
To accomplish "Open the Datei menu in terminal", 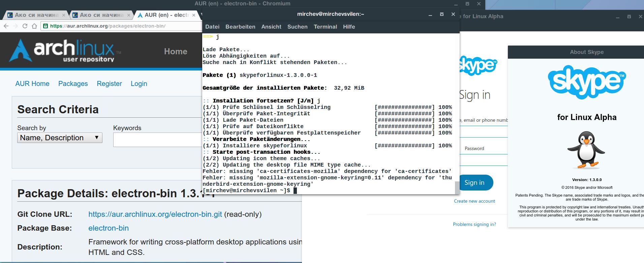I will tap(212, 27).
